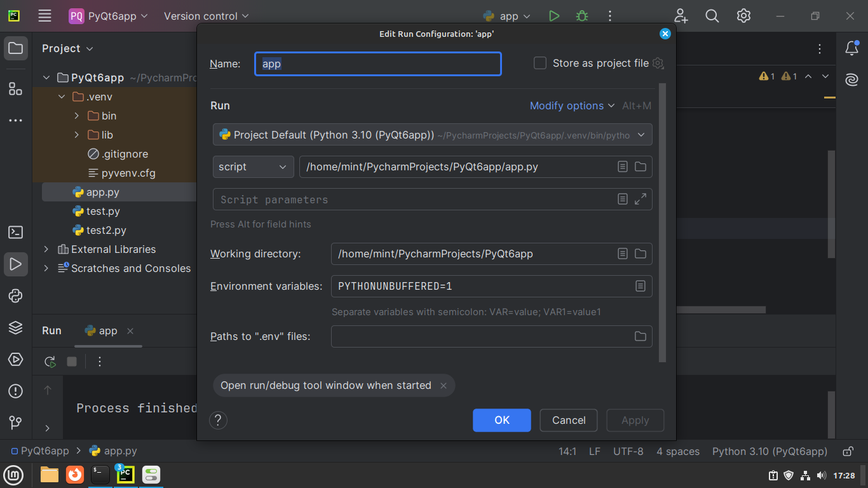Browse for working directory folder
Screen dimensions: 868x488
(641, 254)
